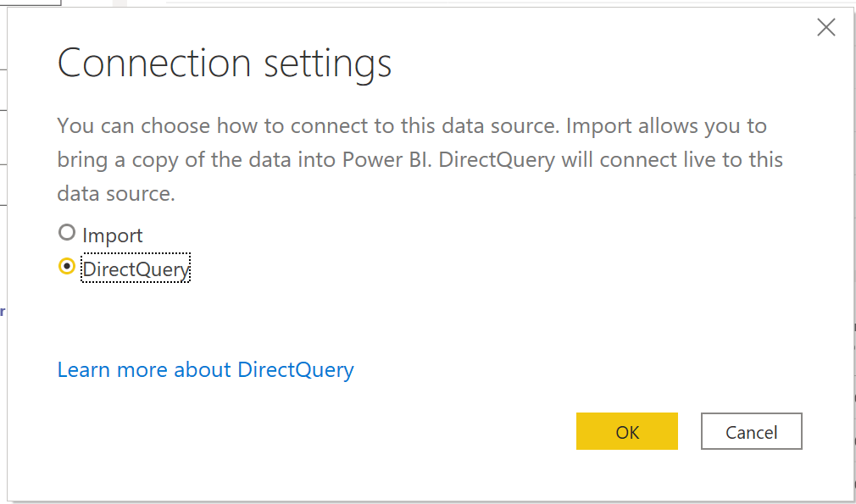
Task: Keep DirectQuery live connection selected
Action: [x=66, y=267]
